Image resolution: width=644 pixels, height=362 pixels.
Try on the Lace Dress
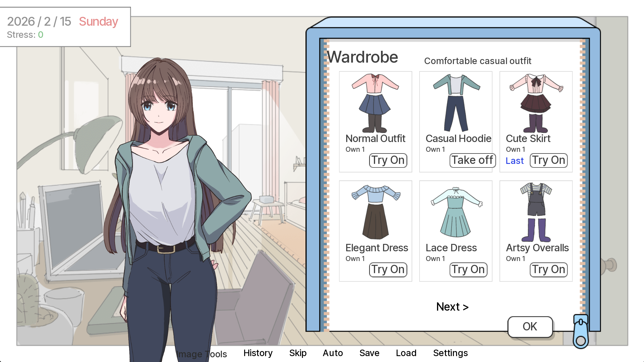point(468,270)
